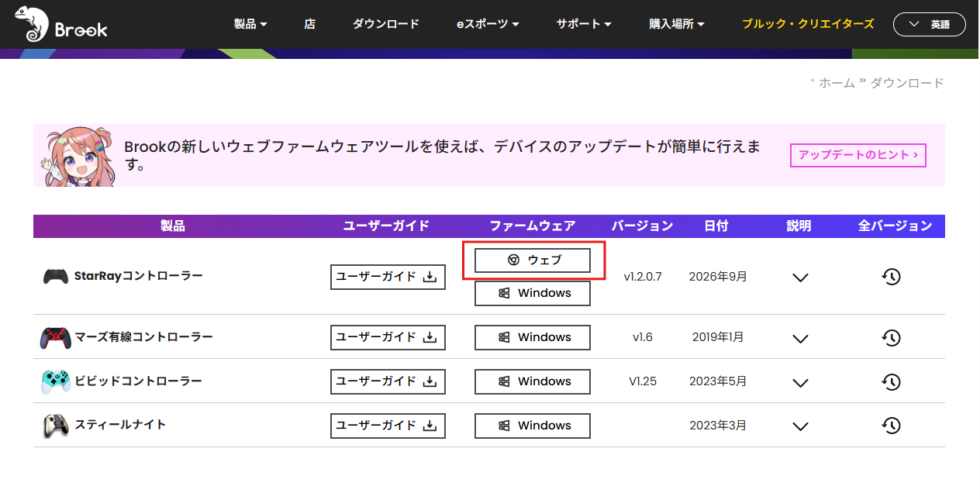Open the eスポーツ dropdown menu
980x500 pixels.
488,24
